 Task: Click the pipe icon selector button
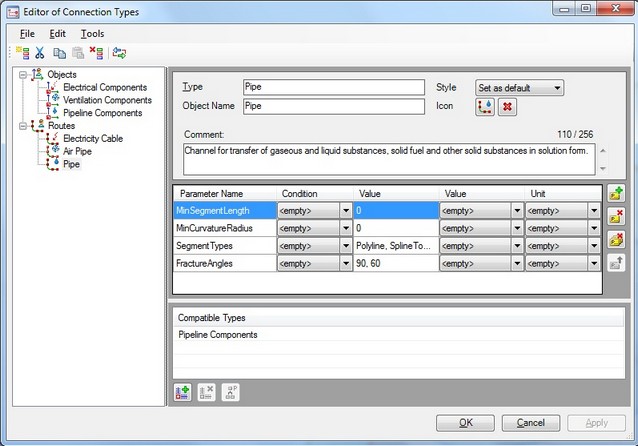click(x=485, y=107)
